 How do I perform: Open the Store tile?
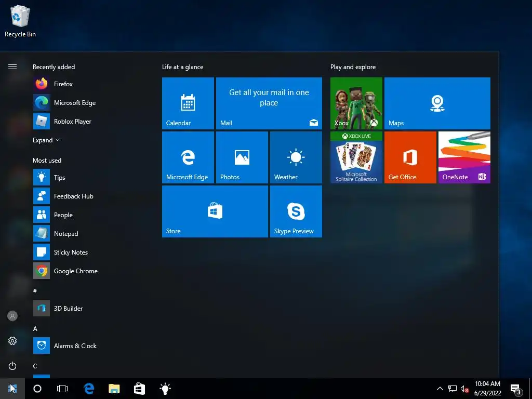click(215, 211)
